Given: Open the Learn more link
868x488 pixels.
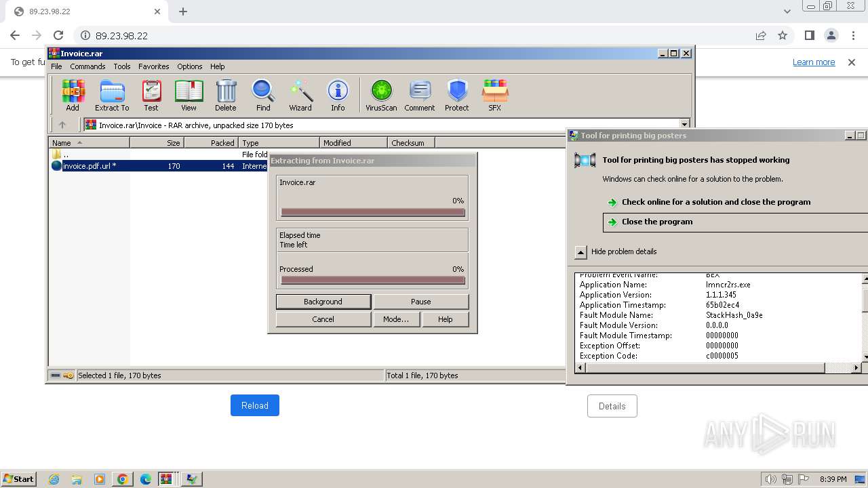Looking at the screenshot, I should coord(814,62).
